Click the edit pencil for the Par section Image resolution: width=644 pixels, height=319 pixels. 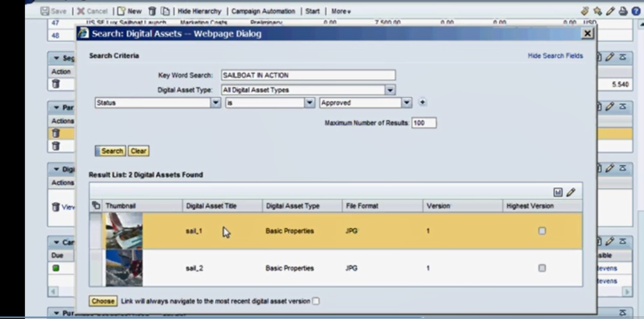(x=610, y=106)
